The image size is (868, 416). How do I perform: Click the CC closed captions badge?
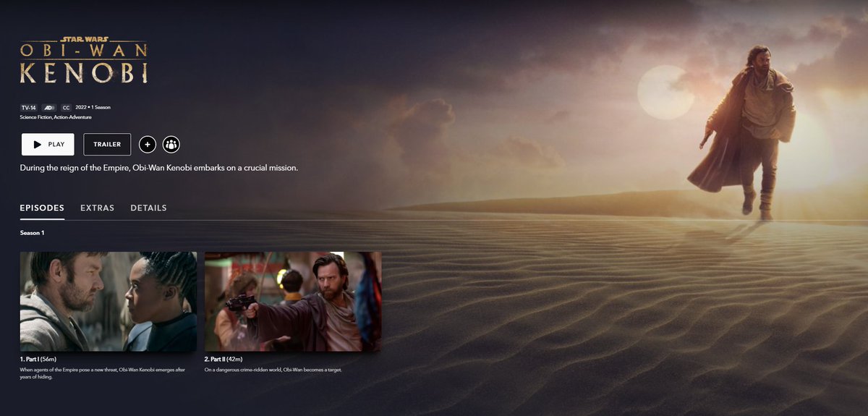66,107
